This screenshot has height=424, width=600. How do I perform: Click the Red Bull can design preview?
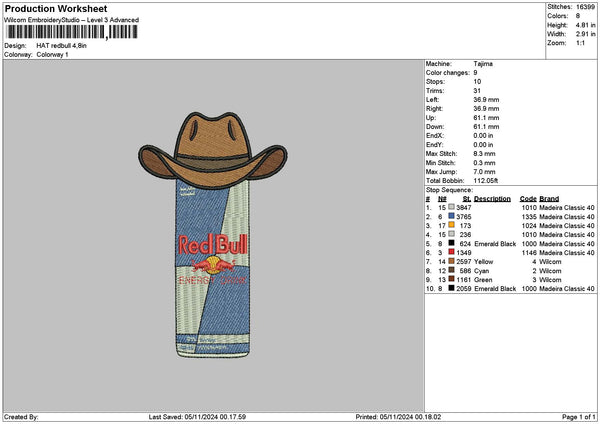[x=213, y=235]
